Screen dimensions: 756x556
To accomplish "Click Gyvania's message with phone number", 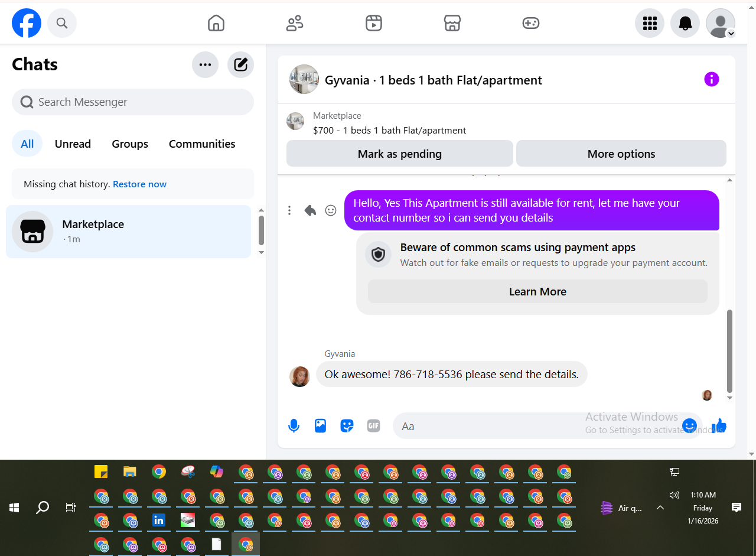I will click(452, 374).
